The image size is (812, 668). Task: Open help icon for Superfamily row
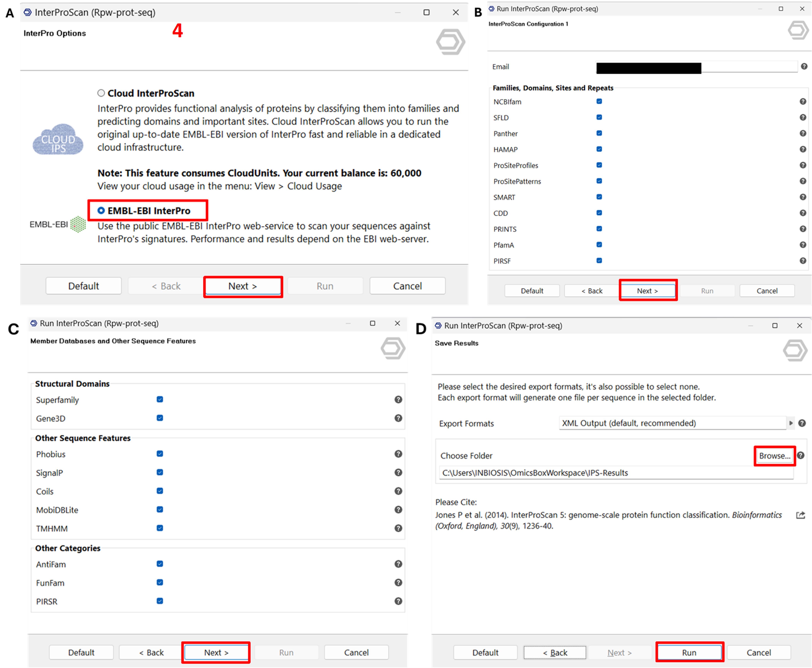pyautogui.click(x=398, y=399)
